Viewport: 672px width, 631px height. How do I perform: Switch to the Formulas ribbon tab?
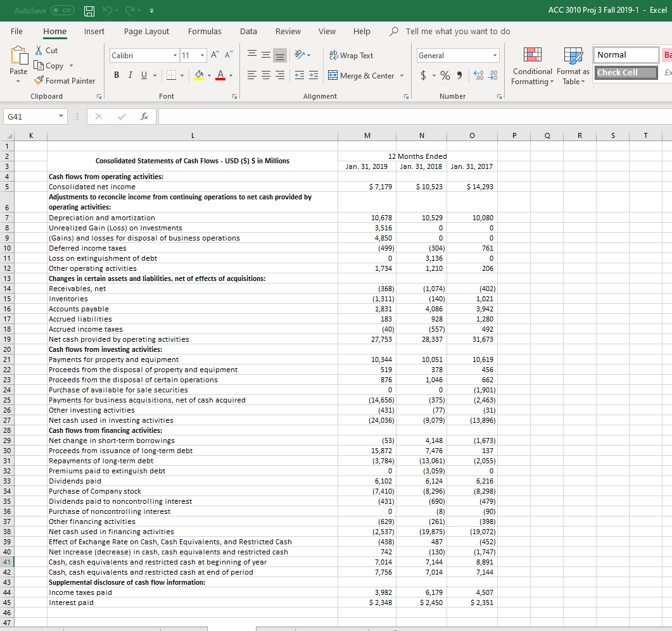click(205, 31)
